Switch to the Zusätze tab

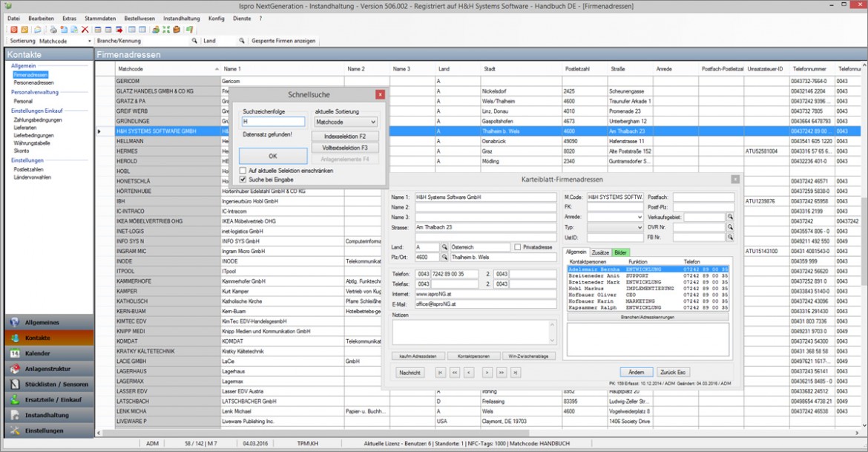point(600,252)
